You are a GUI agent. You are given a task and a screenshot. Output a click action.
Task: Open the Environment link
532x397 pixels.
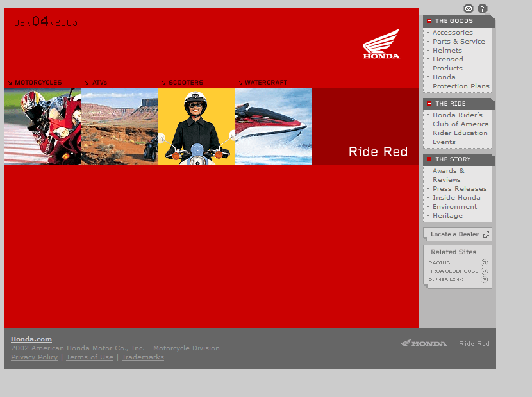pyautogui.click(x=454, y=206)
